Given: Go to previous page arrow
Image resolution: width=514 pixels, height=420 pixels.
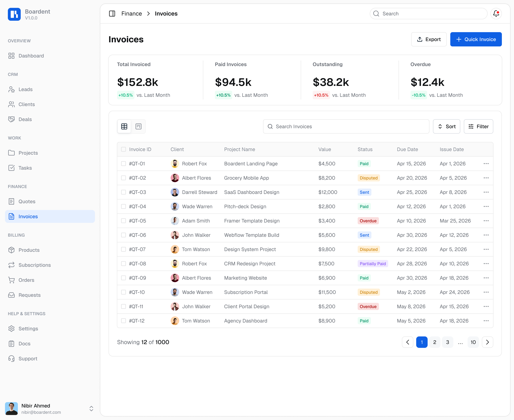Looking at the screenshot, I should (x=408, y=342).
